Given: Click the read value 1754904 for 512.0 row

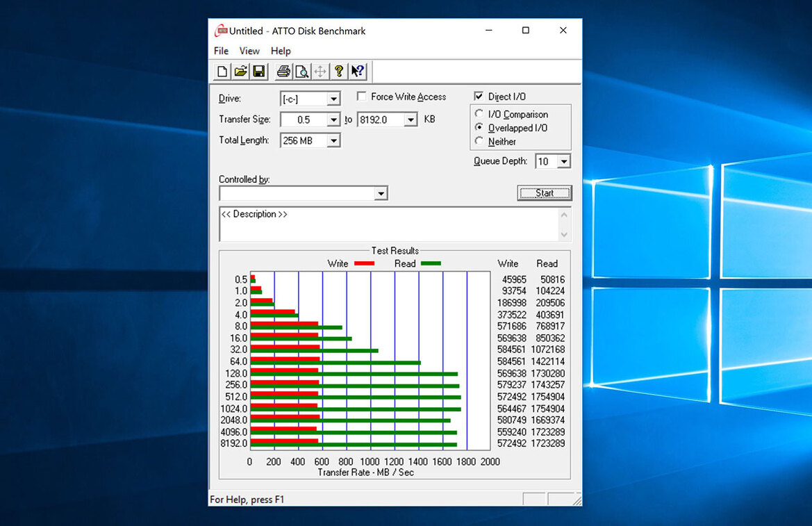Looking at the screenshot, I should [547, 397].
